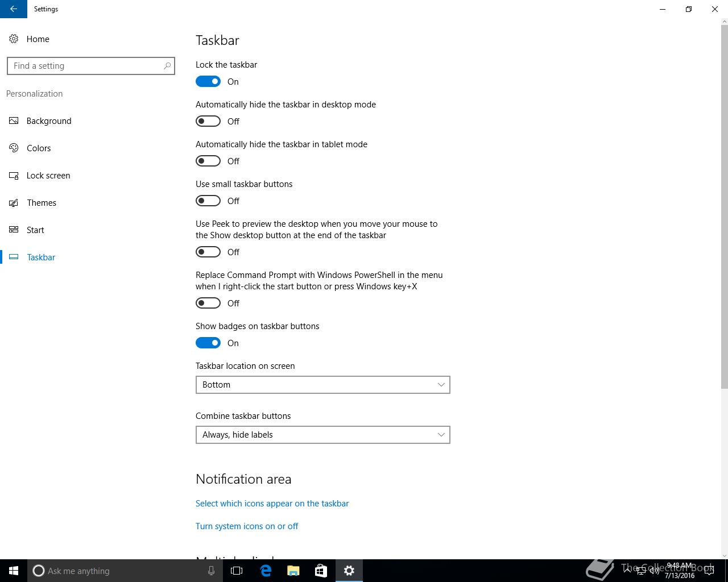The height and width of the screenshot is (582, 728).
Task: Click Turn system icons on or off
Action: (x=247, y=526)
